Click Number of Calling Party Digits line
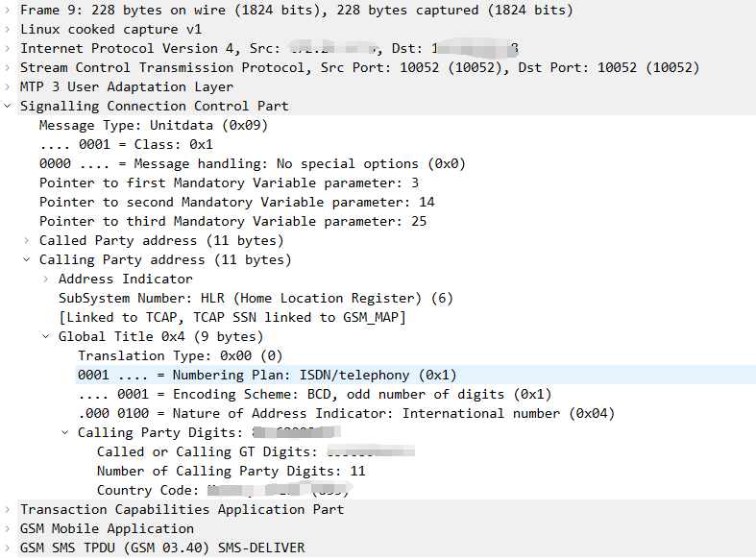This screenshot has width=756, height=560. click(231, 471)
